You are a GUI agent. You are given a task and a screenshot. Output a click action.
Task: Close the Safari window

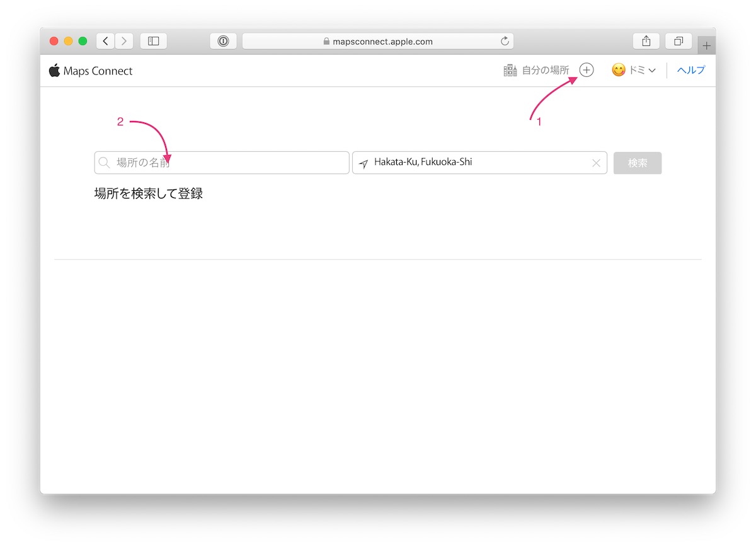54,41
